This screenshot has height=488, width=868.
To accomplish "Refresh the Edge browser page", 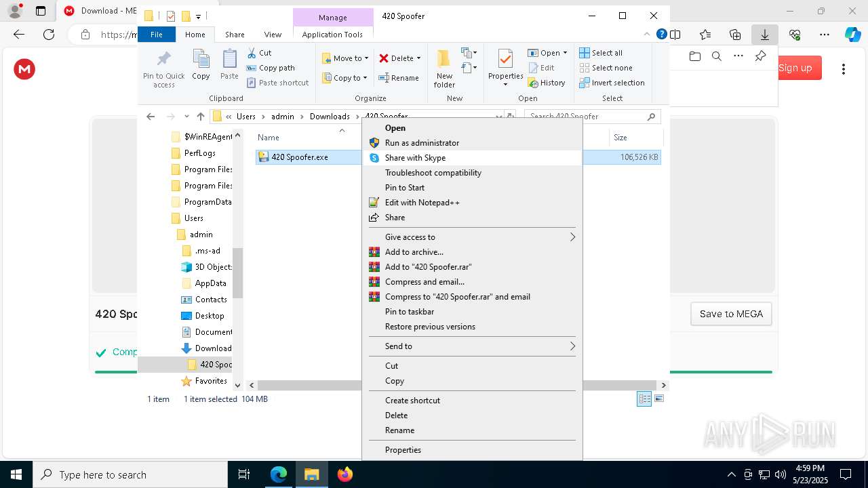I will (49, 35).
